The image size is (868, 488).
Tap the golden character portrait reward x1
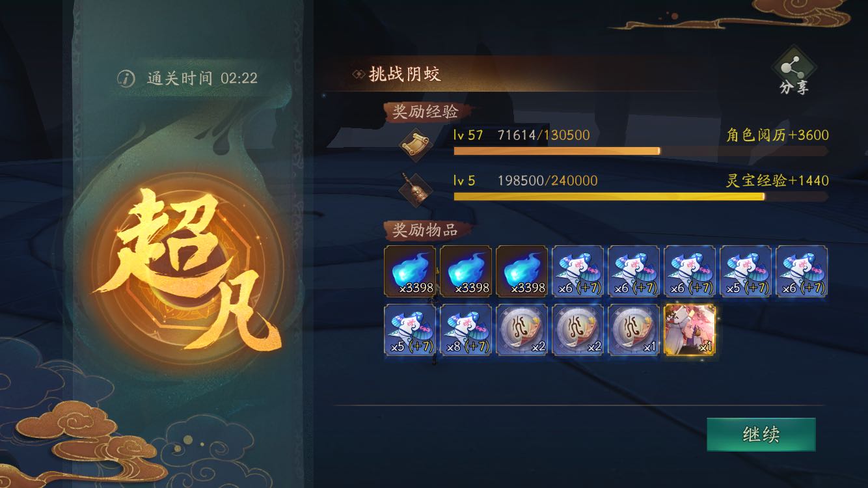pos(690,330)
